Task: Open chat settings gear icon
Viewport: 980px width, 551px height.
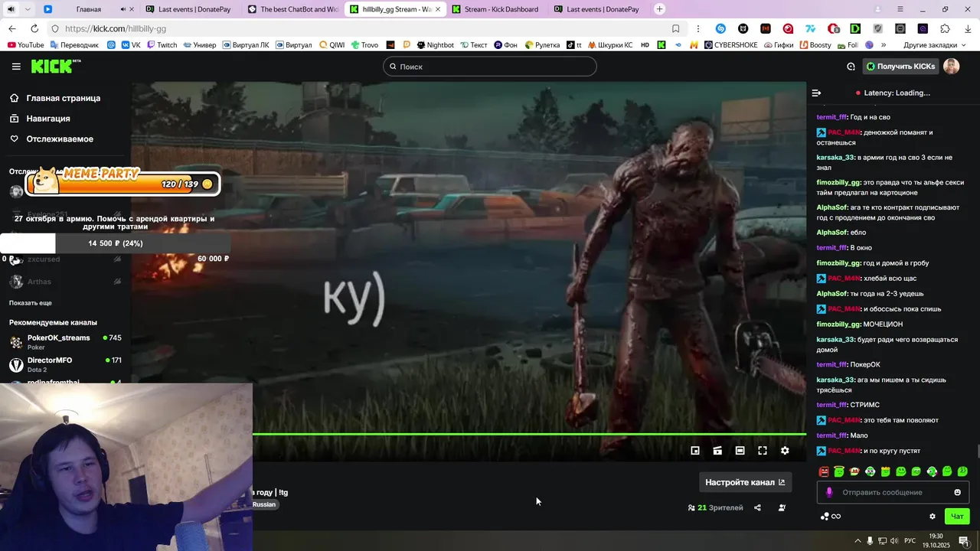Action: [932, 517]
